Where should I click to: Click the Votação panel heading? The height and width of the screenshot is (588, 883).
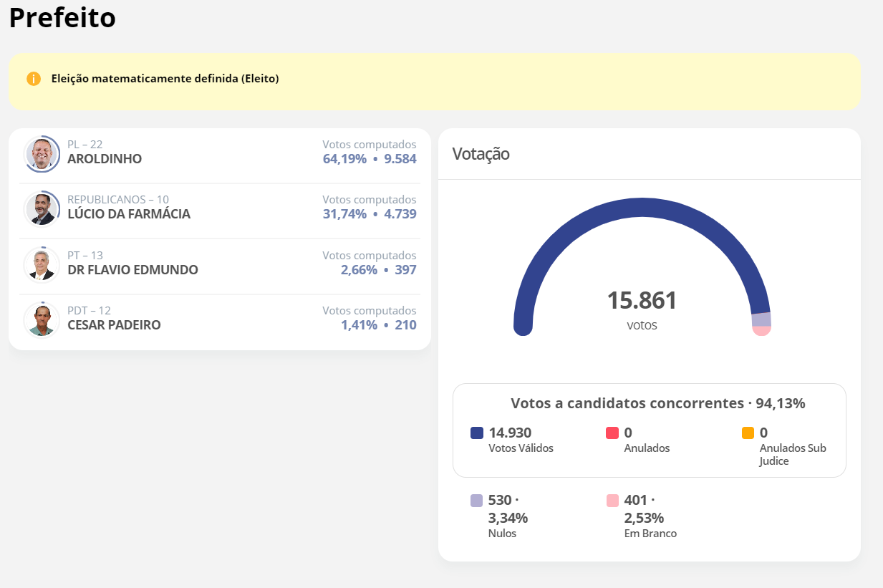click(x=481, y=153)
